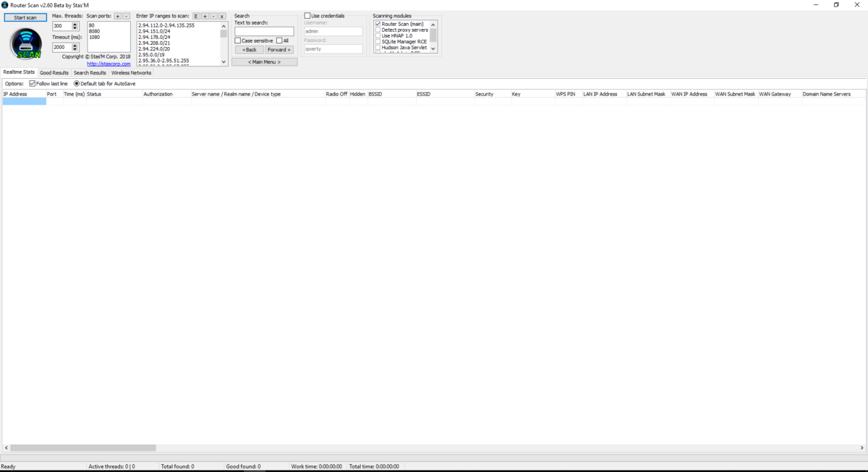Click the Max. threads value field

[x=61, y=26]
